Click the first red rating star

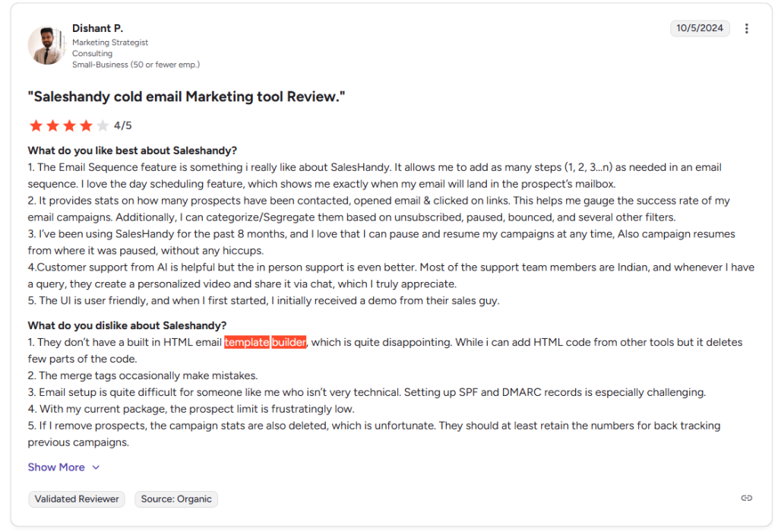coord(36,125)
